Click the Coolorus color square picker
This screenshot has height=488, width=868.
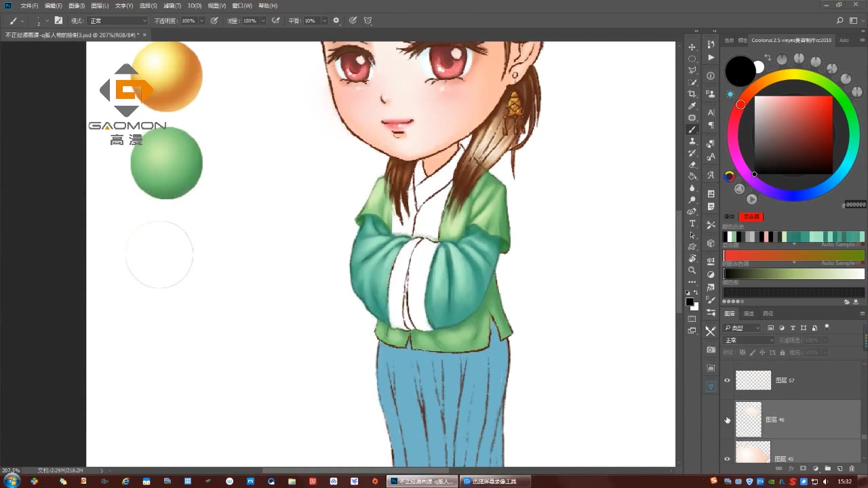pos(793,135)
